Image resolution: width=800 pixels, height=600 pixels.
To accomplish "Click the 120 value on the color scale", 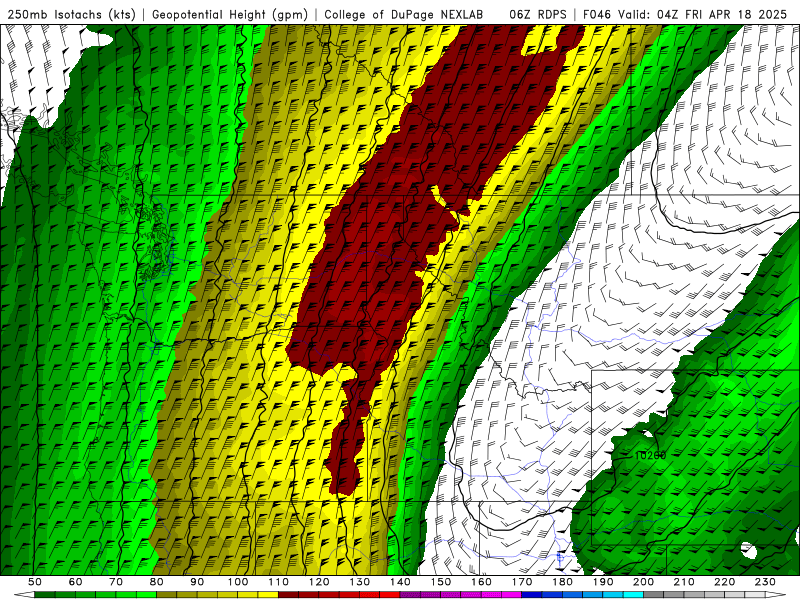I will click(319, 582).
